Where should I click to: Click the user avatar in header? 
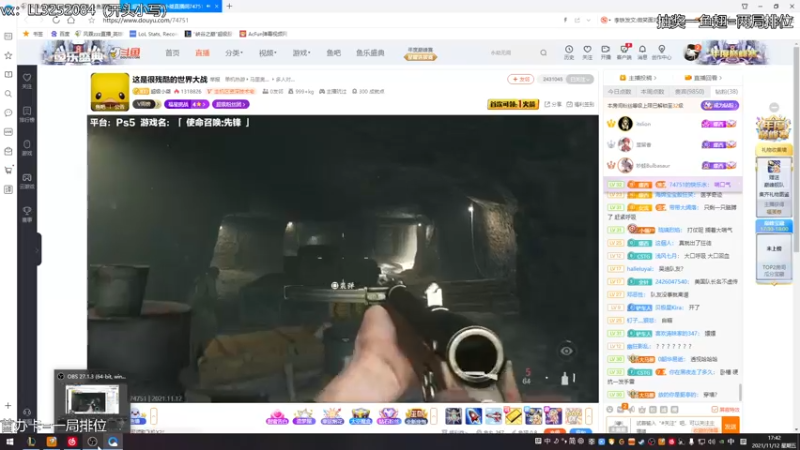click(x=691, y=53)
